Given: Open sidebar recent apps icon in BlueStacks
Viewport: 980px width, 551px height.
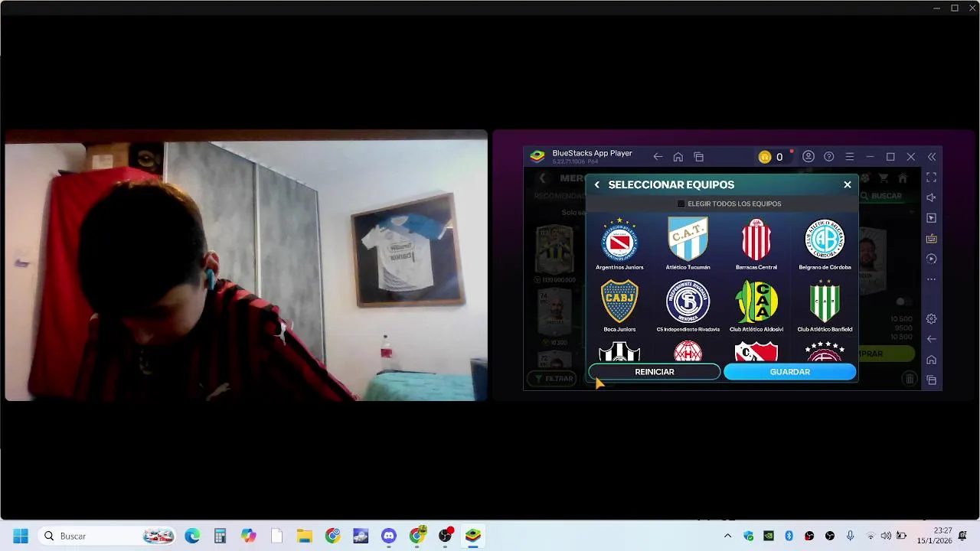Looking at the screenshot, I should pos(931,380).
